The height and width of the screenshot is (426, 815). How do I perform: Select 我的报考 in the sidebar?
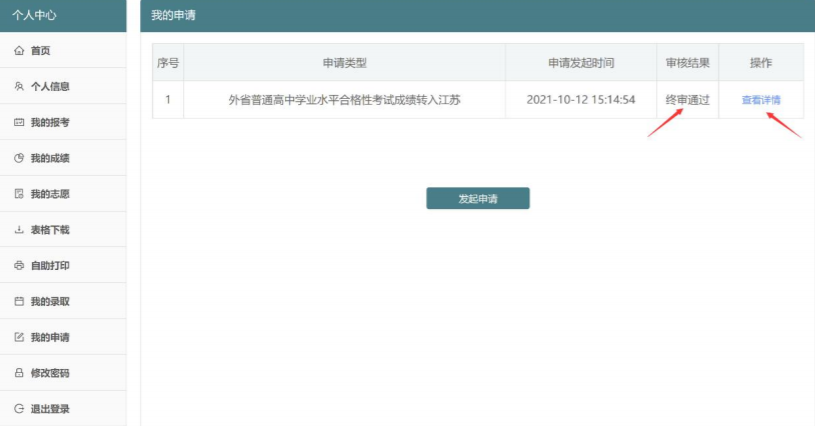49,122
